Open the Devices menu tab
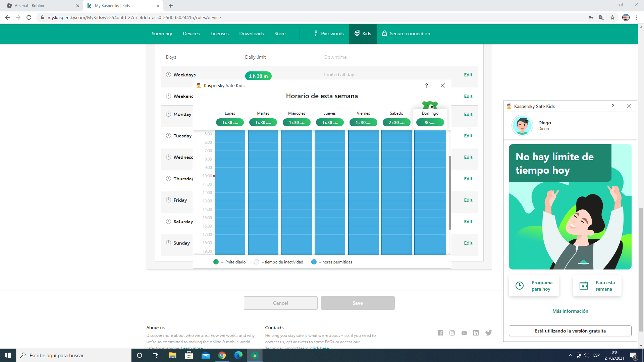This screenshot has height=362, width=644. tap(191, 34)
